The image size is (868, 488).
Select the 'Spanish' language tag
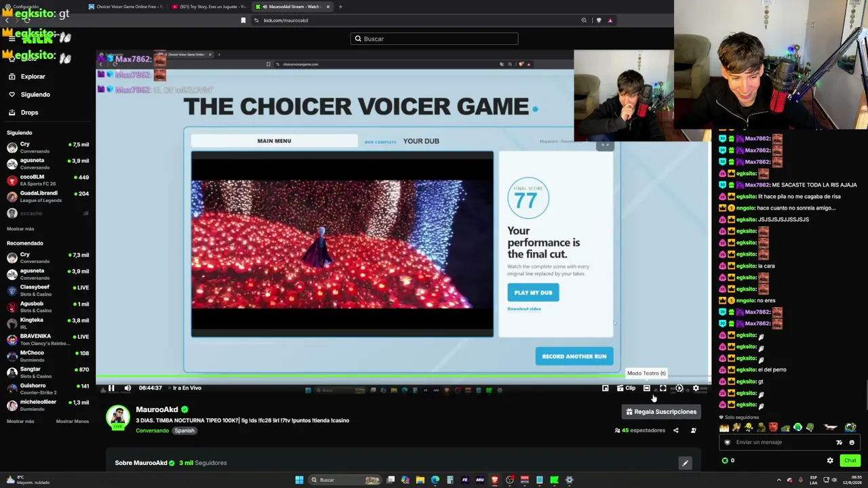tap(184, 430)
